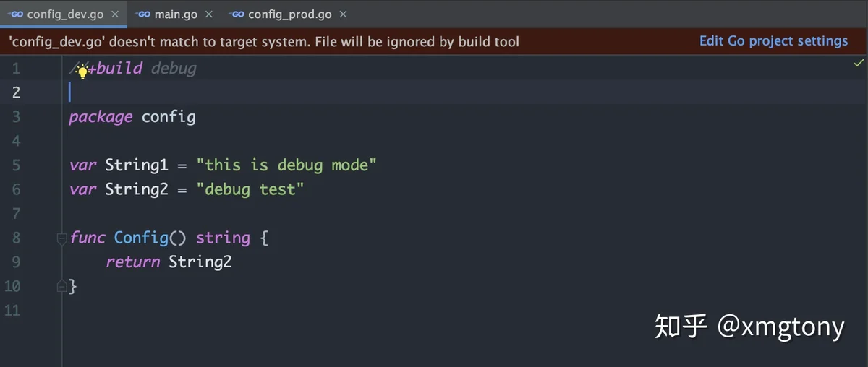The height and width of the screenshot is (367, 868).
Task: Click the Go file icon on main.go tab
Action: click(x=143, y=14)
